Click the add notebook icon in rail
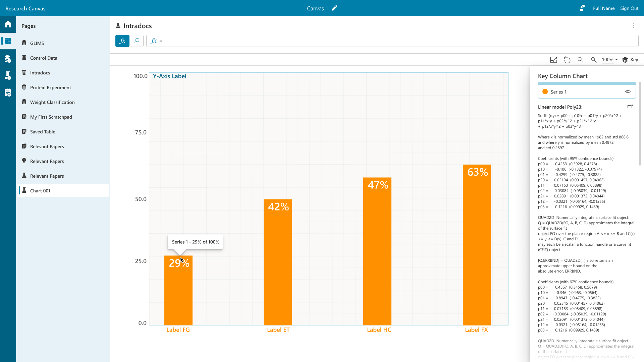The width and height of the screenshot is (644, 362). (8, 93)
